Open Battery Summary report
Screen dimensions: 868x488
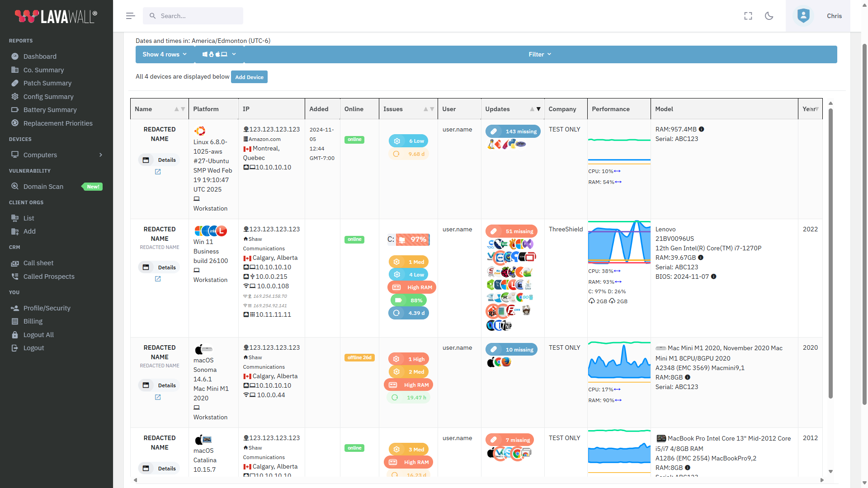click(50, 110)
